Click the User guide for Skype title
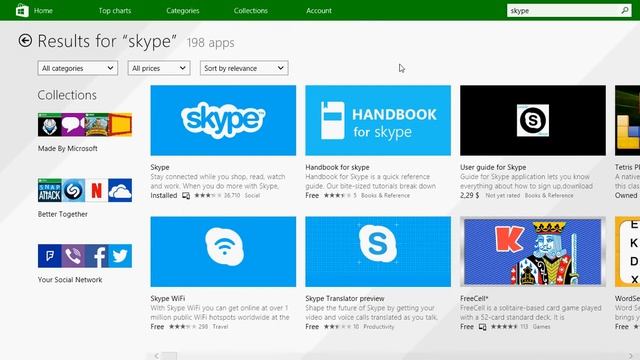Viewport: 640px width, 360px height. (x=493, y=167)
